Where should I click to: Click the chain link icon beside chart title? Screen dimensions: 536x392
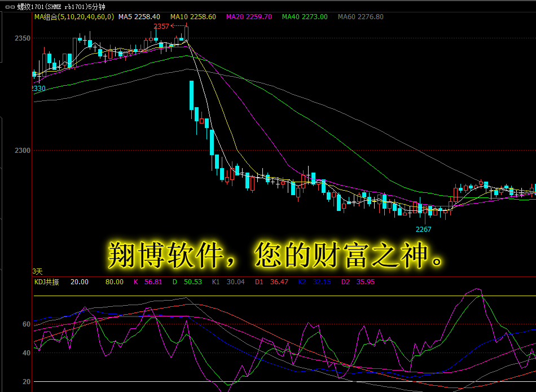[x=10, y=7]
